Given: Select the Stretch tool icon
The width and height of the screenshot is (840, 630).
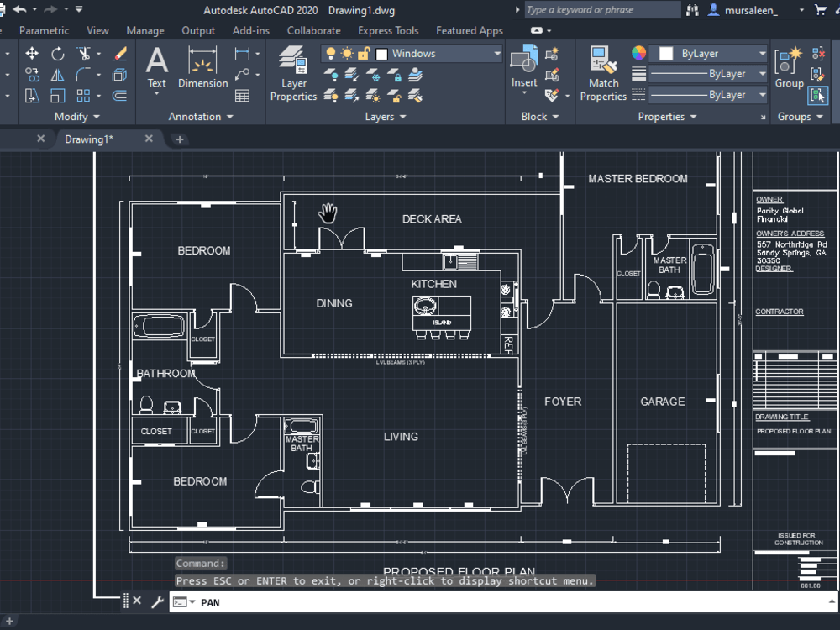Looking at the screenshot, I should pyautogui.click(x=32, y=96).
